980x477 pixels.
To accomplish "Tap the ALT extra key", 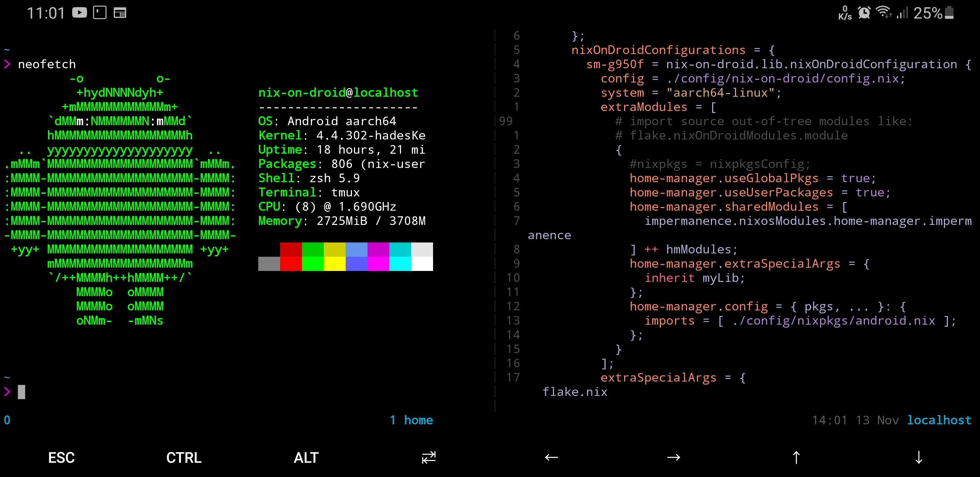I will click(306, 457).
